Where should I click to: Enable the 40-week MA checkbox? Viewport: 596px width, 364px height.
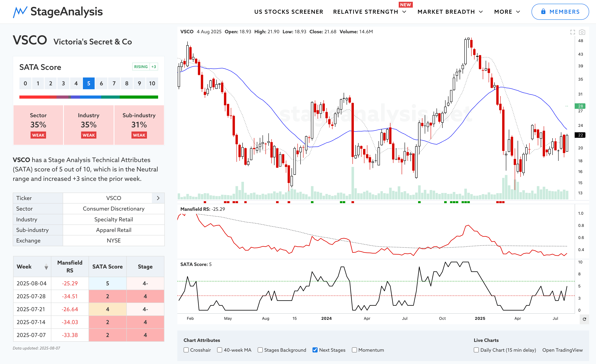pos(219,350)
